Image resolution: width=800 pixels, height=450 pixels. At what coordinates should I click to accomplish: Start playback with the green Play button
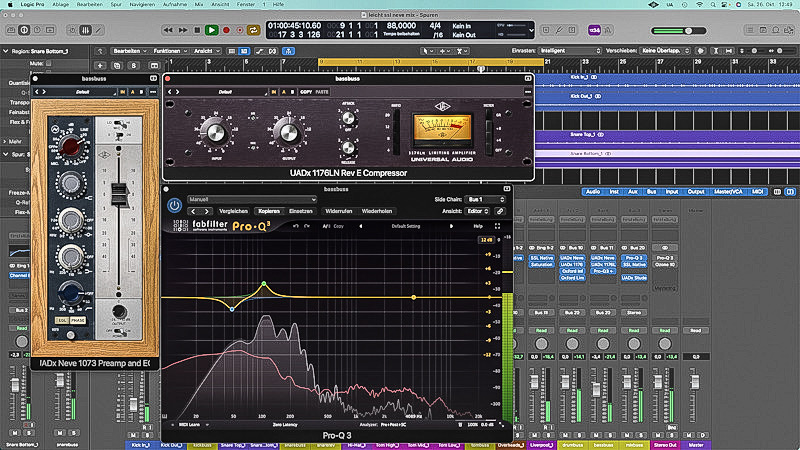coord(211,30)
